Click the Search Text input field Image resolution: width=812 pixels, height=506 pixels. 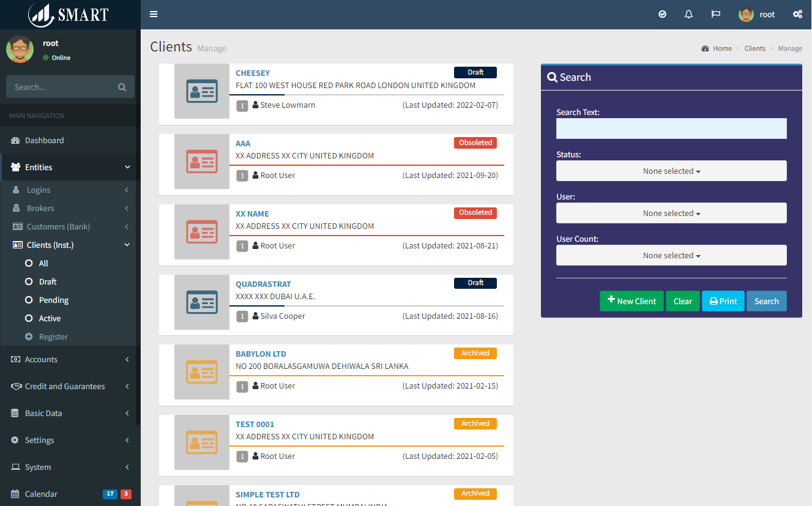point(671,128)
